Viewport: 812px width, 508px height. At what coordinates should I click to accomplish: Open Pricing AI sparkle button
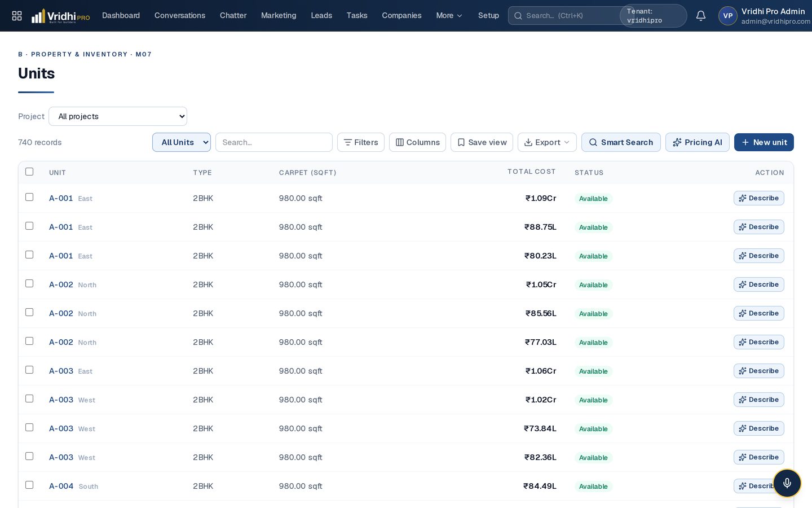(x=698, y=142)
